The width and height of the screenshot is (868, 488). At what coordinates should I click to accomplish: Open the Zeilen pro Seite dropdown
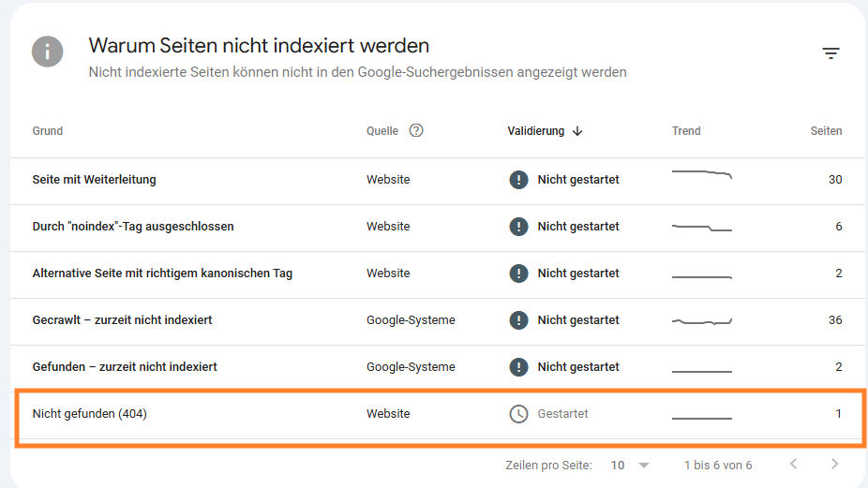tap(630, 466)
